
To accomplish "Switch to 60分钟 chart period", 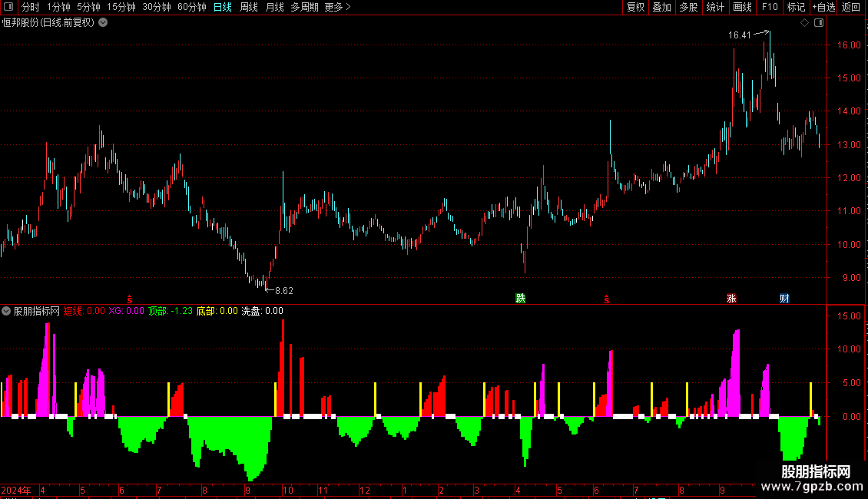I will [191, 7].
